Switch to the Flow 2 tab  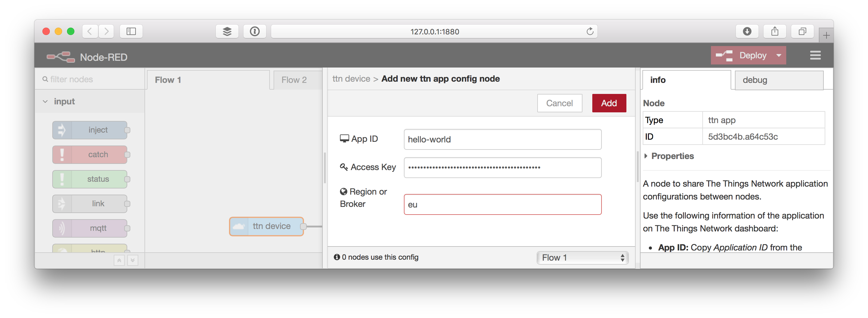point(298,80)
